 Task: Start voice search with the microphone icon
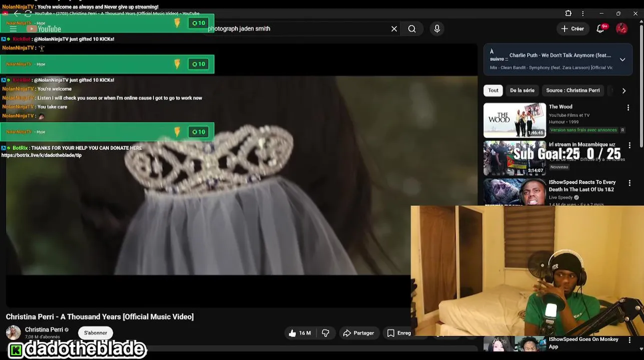click(x=437, y=29)
